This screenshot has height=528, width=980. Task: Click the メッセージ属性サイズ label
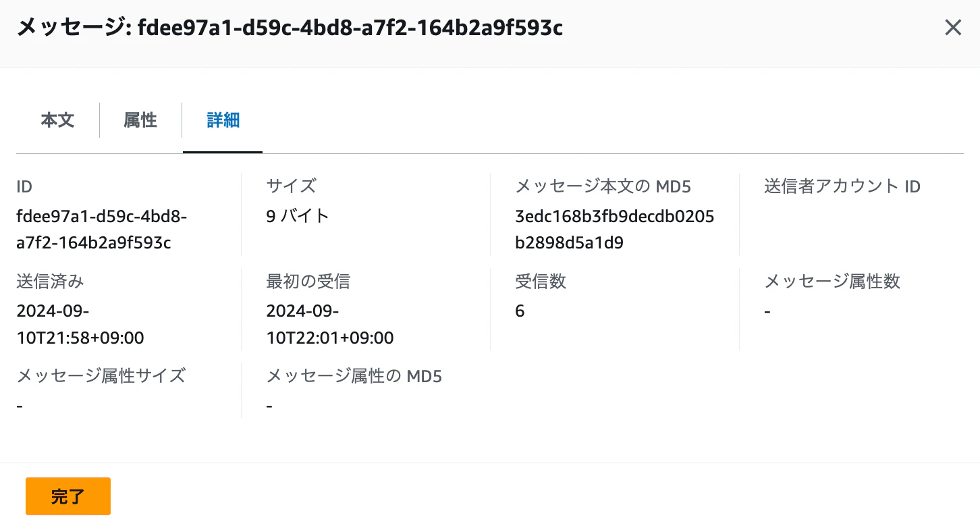pos(101,375)
